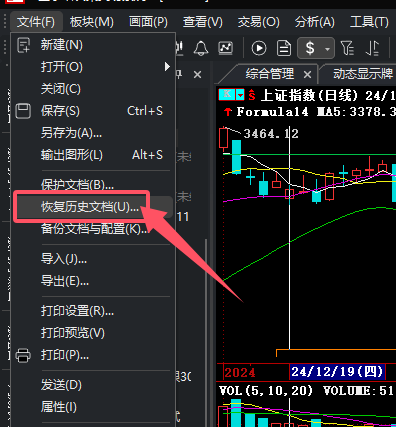The height and width of the screenshot is (427, 396).
Task: Switch to the 动态显示牌 tab
Action: (363, 74)
